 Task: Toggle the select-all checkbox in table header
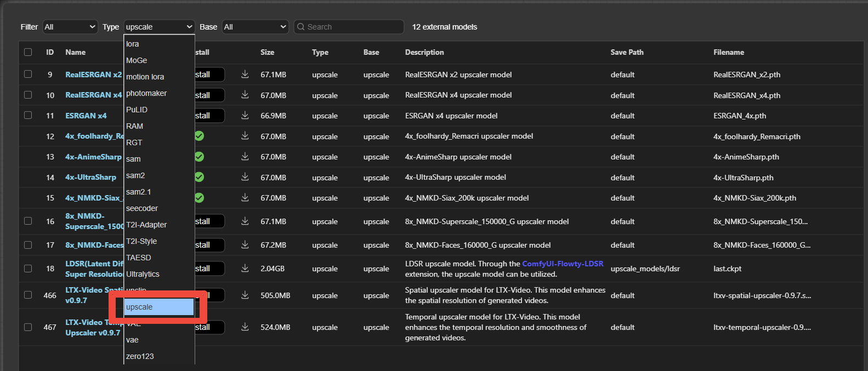(28, 52)
